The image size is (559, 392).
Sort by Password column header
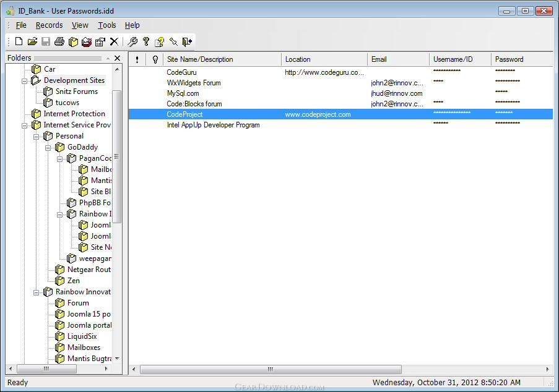pyautogui.click(x=522, y=59)
